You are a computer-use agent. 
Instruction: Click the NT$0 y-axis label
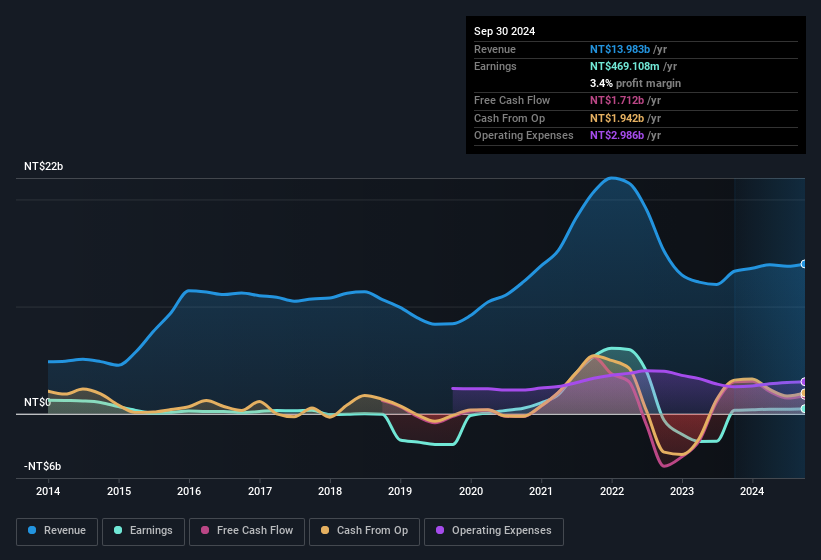click(37, 402)
